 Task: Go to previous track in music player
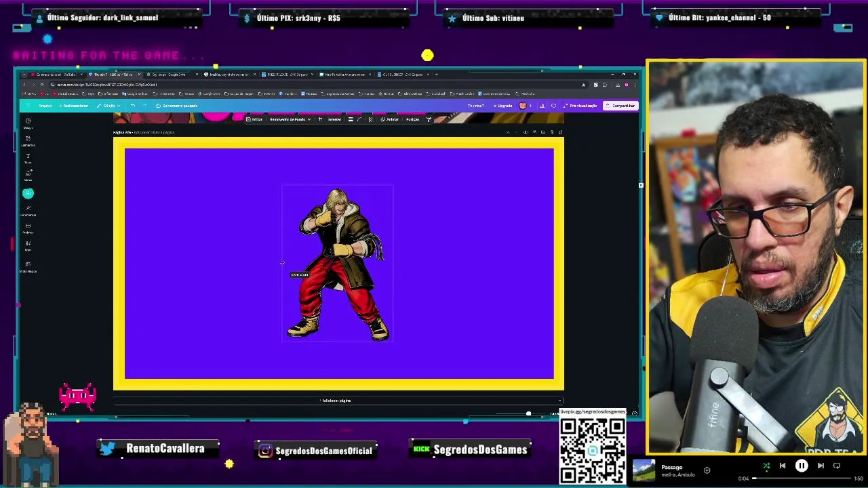tap(783, 466)
